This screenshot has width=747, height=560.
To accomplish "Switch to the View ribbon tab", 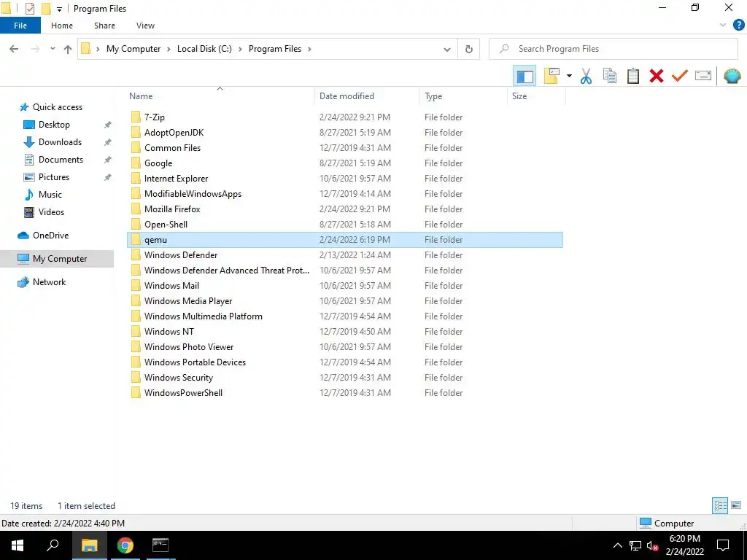I will coord(145,26).
